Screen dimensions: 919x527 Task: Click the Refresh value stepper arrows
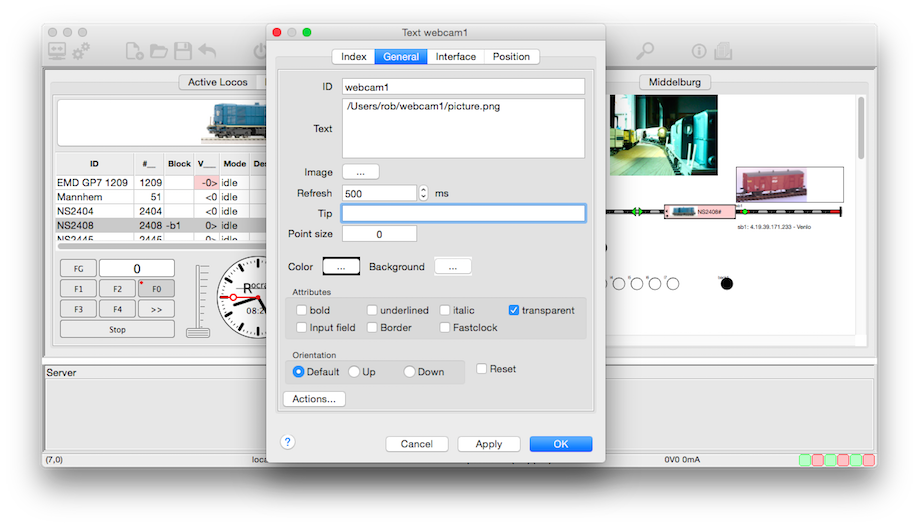pos(423,193)
